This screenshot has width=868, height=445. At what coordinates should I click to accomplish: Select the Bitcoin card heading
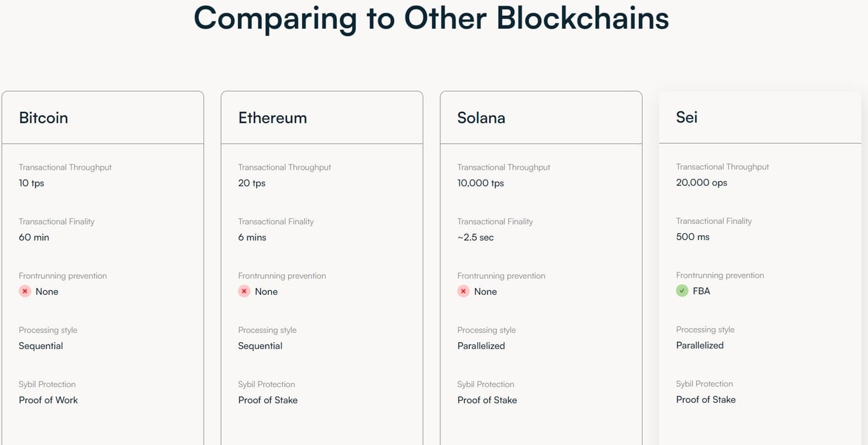click(x=43, y=118)
